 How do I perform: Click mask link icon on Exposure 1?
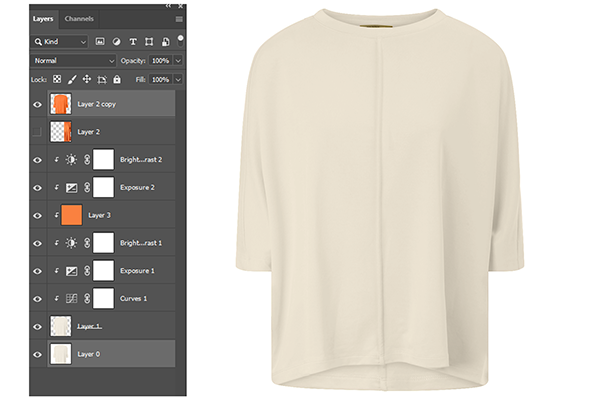pyautogui.click(x=87, y=271)
